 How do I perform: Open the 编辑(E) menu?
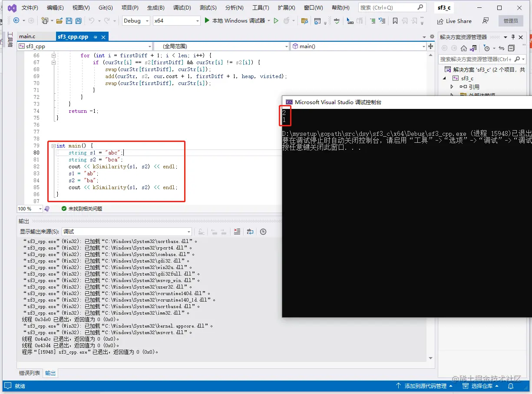[x=55, y=8]
